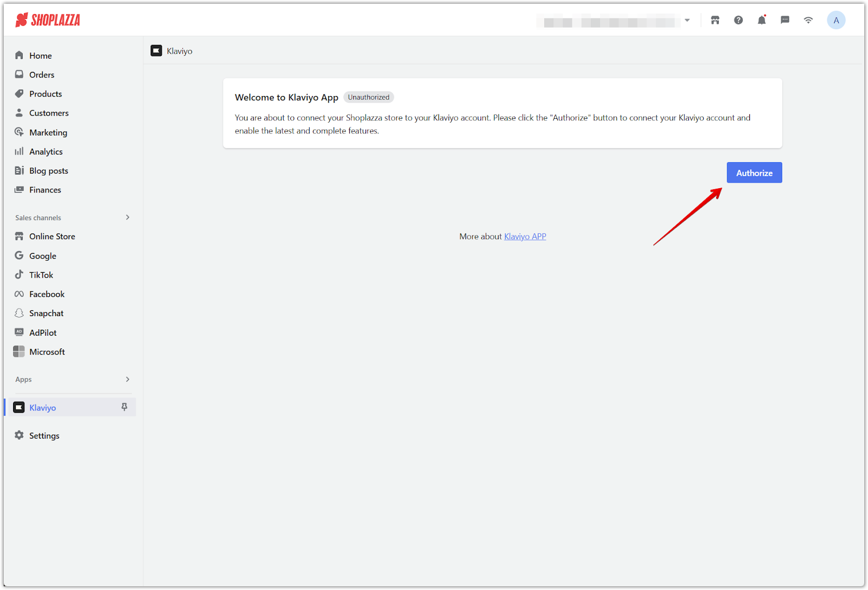Click the Marketing target icon

pos(19,132)
